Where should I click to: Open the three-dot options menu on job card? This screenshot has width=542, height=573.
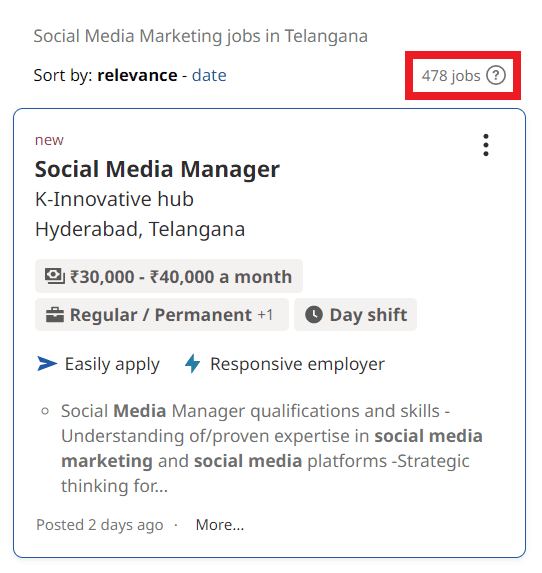486,145
